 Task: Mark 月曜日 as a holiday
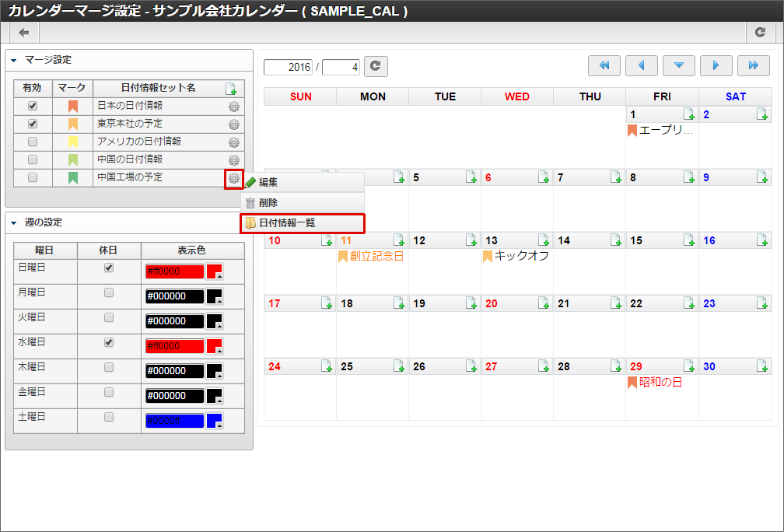click(109, 293)
